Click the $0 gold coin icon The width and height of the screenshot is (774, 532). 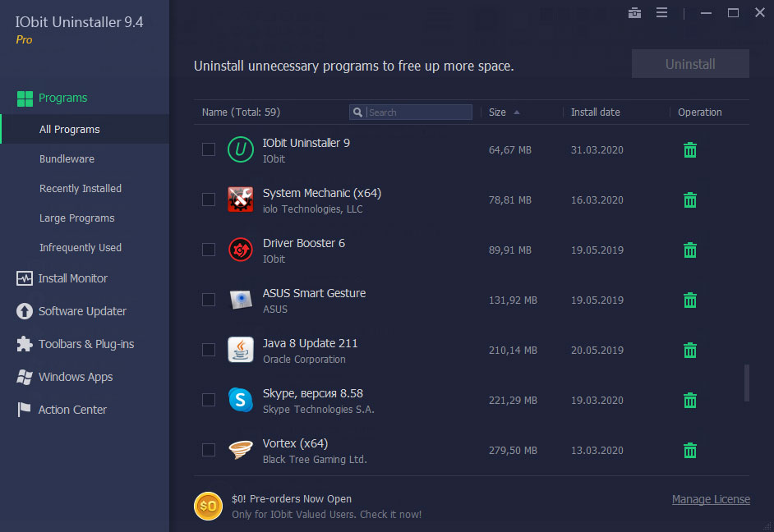tap(208, 507)
